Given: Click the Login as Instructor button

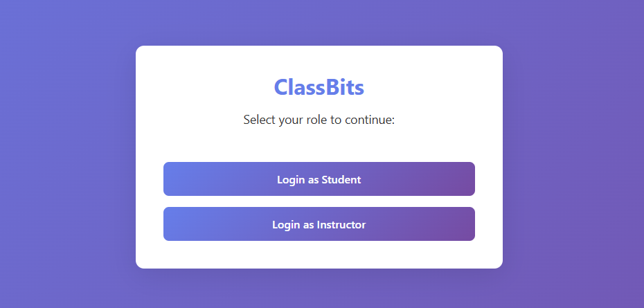Looking at the screenshot, I should pyautogui.click(x=319, y=224).
